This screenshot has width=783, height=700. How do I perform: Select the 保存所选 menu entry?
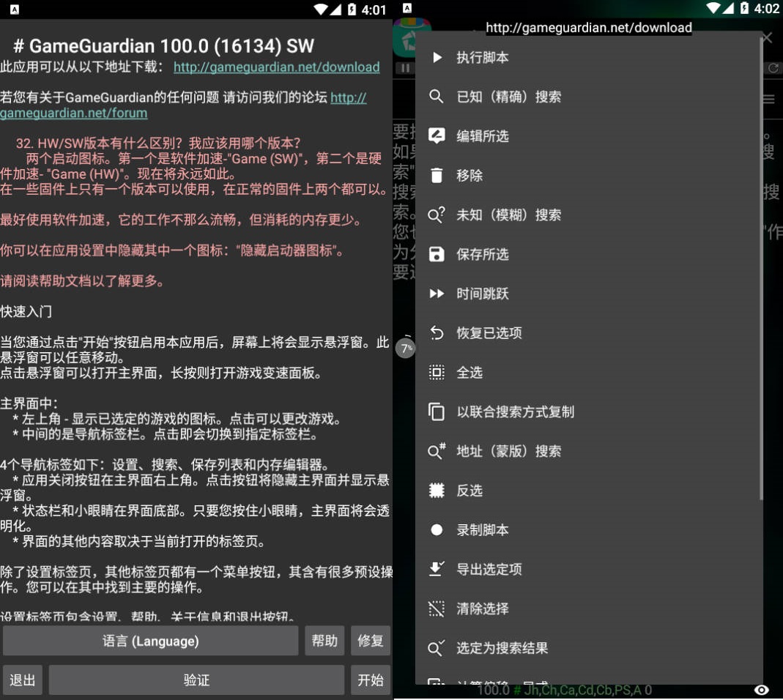[587, 254]
